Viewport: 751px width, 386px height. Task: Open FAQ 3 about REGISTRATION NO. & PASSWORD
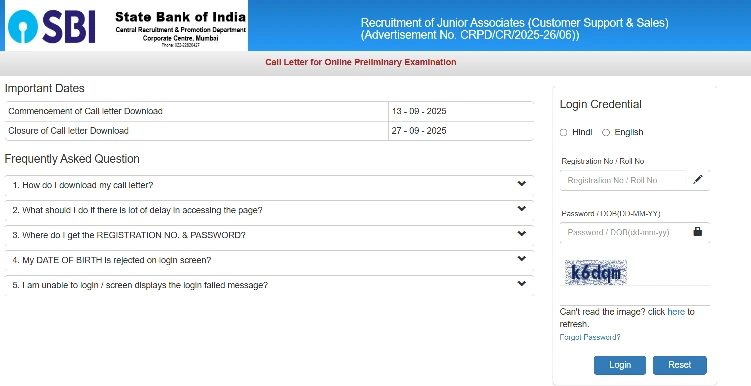click(x=269, y=235)
